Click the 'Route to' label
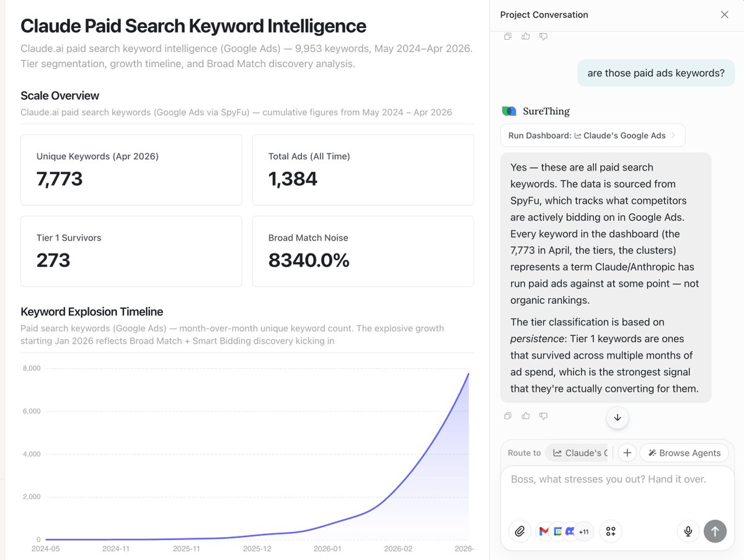The height and width of the screenshot is (560, 744). pos(525,453)
